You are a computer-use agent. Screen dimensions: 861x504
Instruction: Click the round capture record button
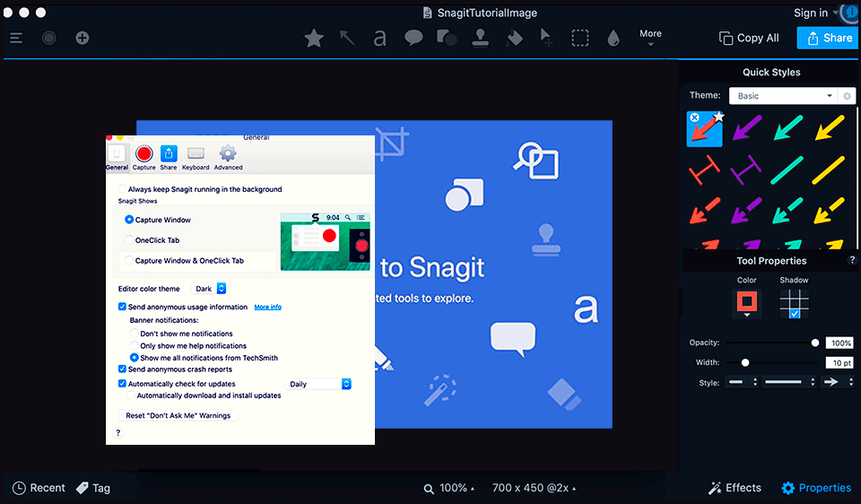48,38
